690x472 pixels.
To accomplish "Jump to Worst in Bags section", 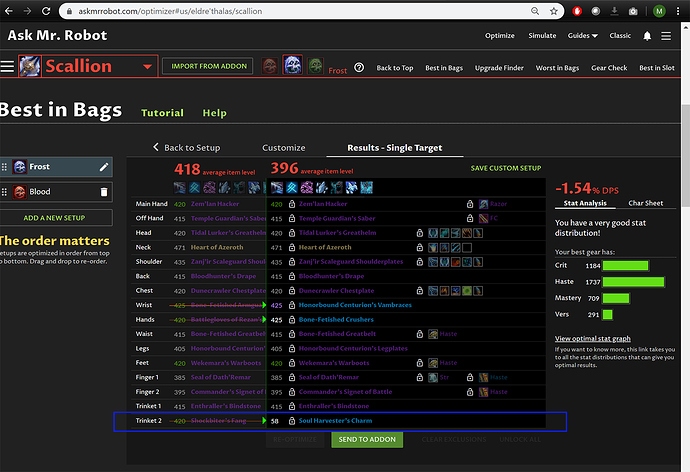I will point(557,68).
